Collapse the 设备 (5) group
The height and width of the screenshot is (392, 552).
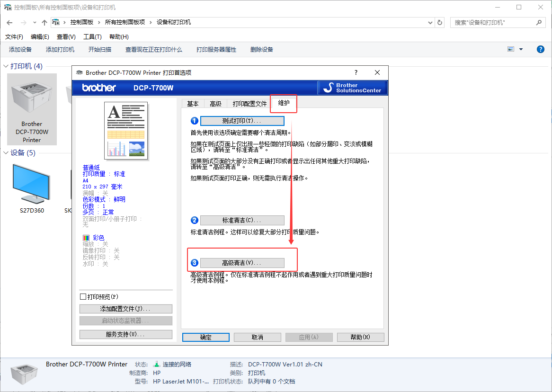[6, 153]
